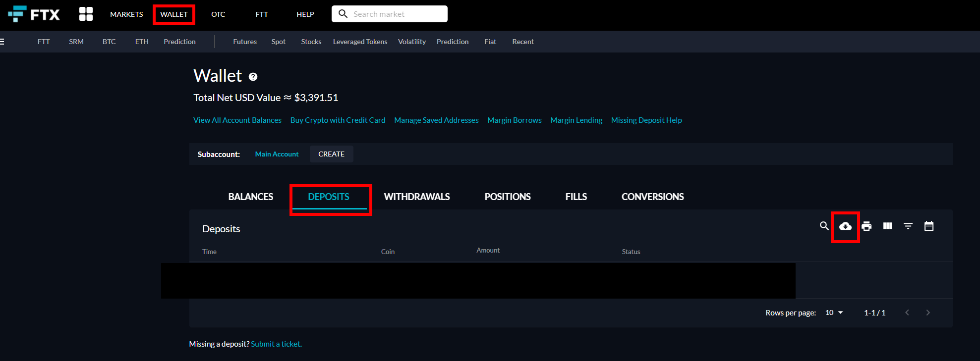
Task: Switch to the WITHDRAWALS tab
Action: 417,197
